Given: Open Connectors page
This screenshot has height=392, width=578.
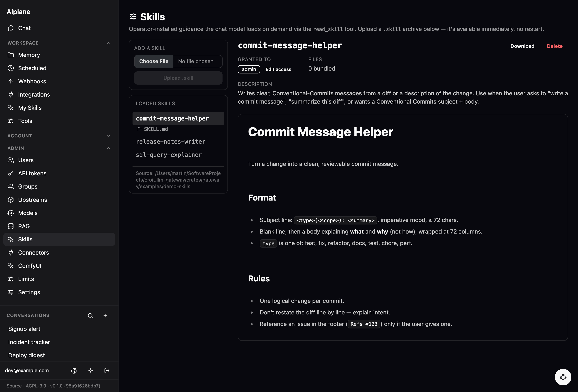Looking at the screenshot, I should [x=59, y=252].
